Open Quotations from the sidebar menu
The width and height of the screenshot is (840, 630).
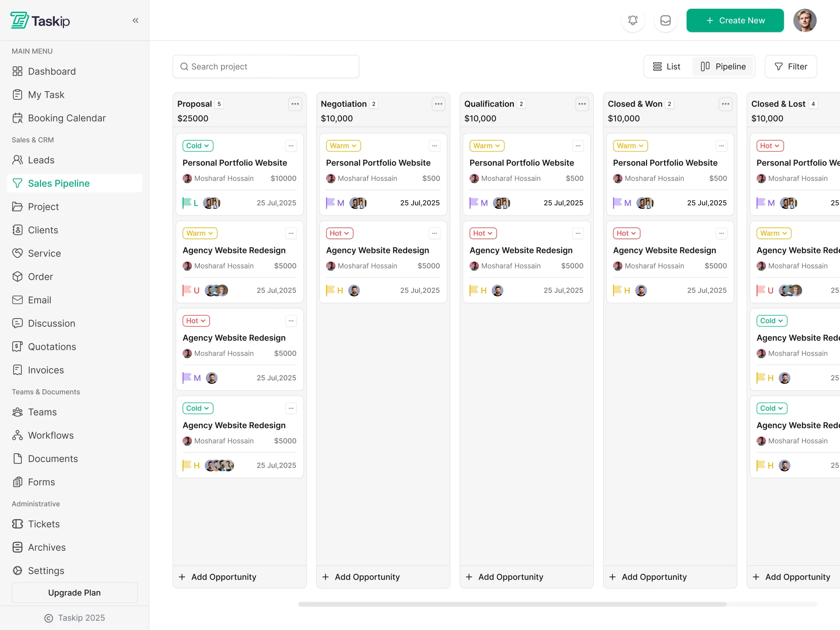pyautogui.click(x=52, y=347)
